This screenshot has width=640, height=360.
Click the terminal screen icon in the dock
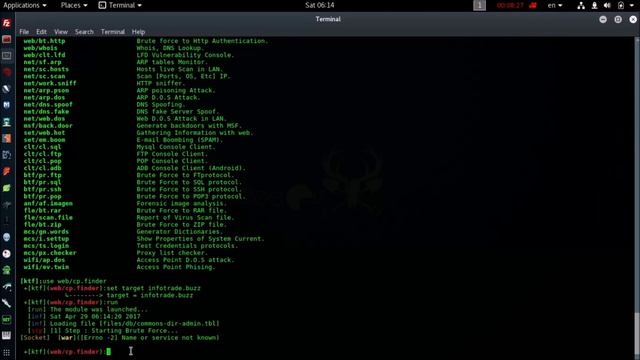7,56
